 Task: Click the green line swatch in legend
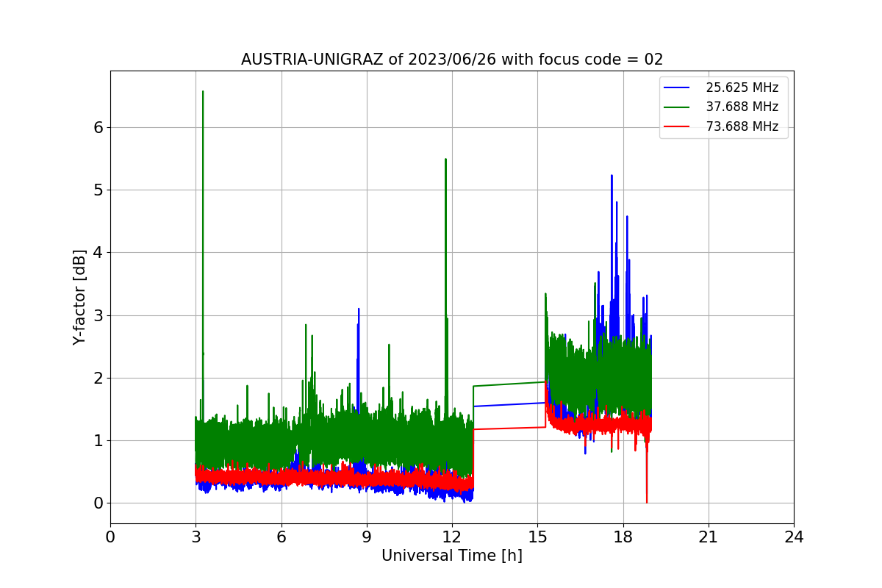tap(677, 107)
